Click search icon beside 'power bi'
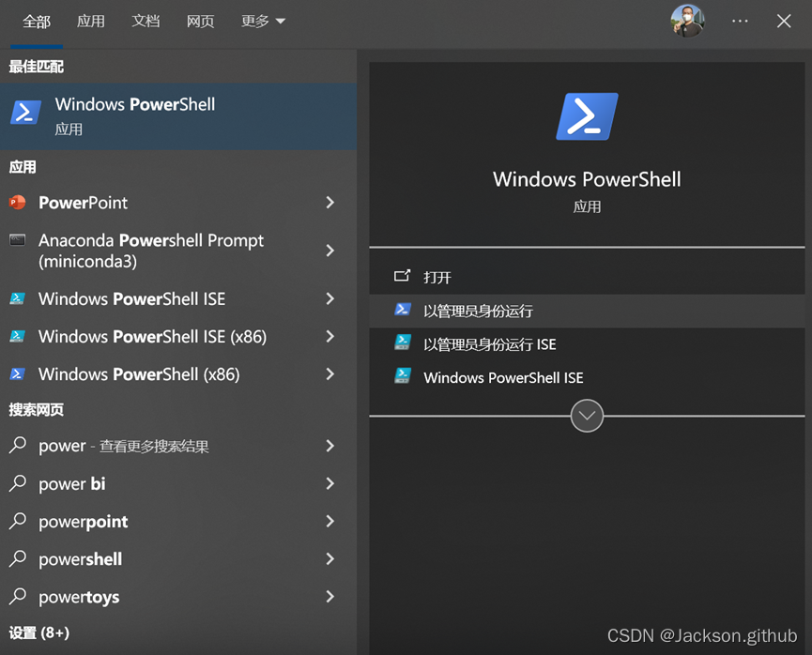The image size is (812, 655). pos(18,482)
